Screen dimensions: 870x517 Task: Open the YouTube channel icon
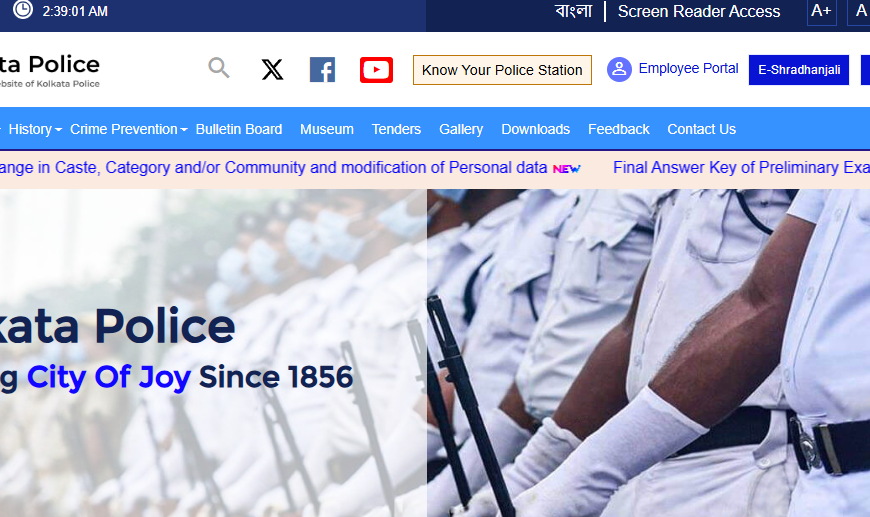(x=376, y=70)
